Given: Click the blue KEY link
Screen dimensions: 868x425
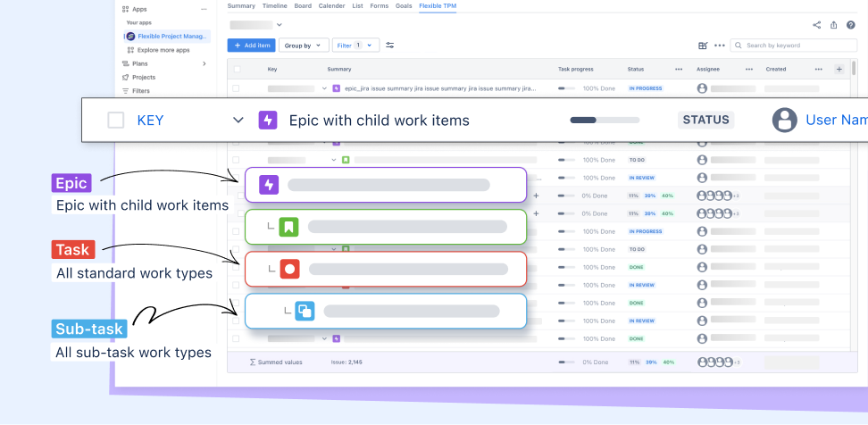Looking at the screenshot, I should 150,120.
